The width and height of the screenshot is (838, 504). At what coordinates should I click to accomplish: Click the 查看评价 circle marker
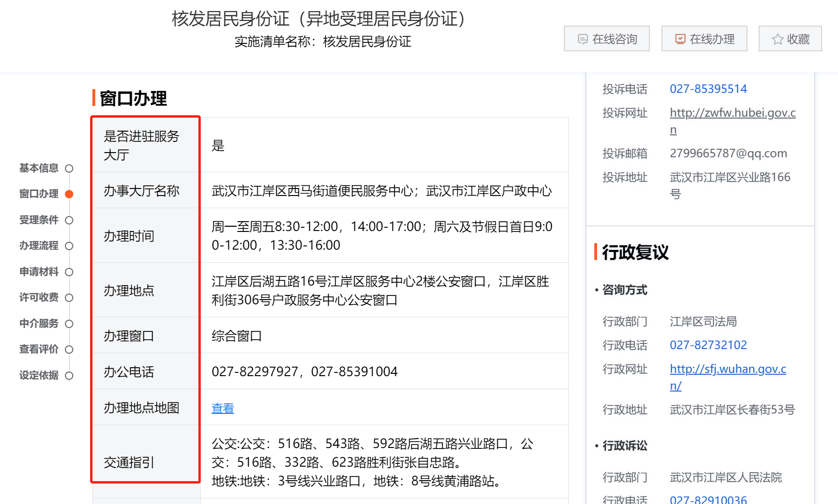coord(69,350)
